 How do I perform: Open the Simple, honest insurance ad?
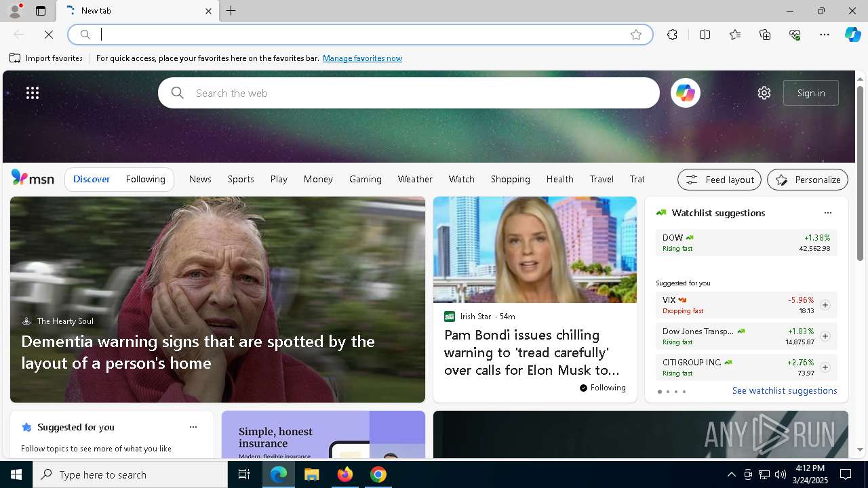323,434
